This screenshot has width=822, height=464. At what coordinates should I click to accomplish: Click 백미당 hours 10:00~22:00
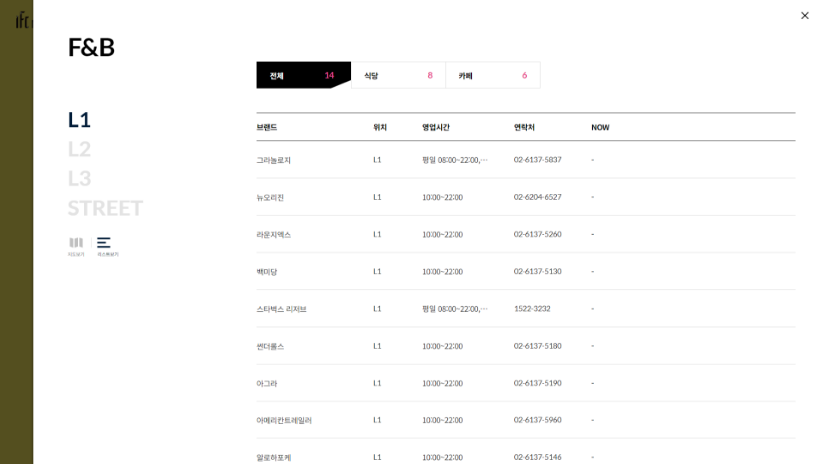[442, 272]
